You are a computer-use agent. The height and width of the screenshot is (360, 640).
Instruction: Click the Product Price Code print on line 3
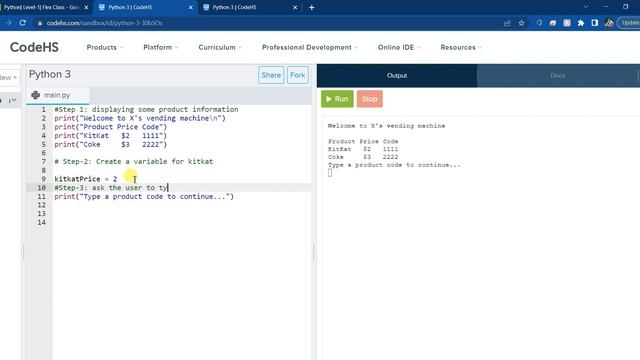point(111,127)
